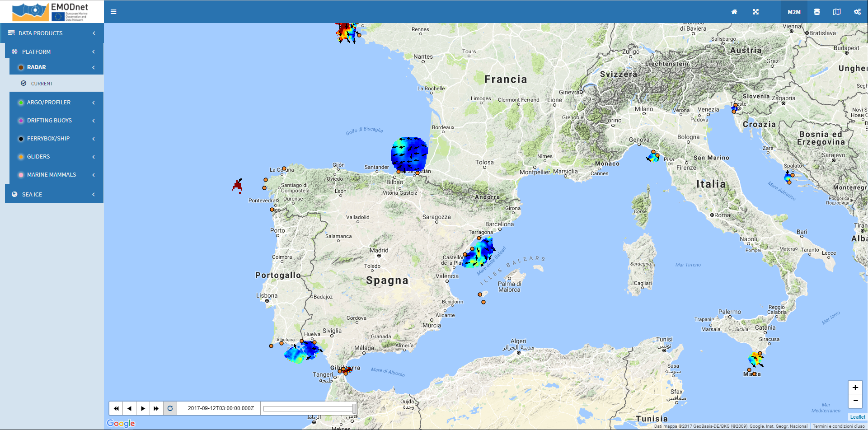The height and width of the screenshot is (430, 868).
Task: Click the EMODnet logo
Action: [x=51, y=12]
